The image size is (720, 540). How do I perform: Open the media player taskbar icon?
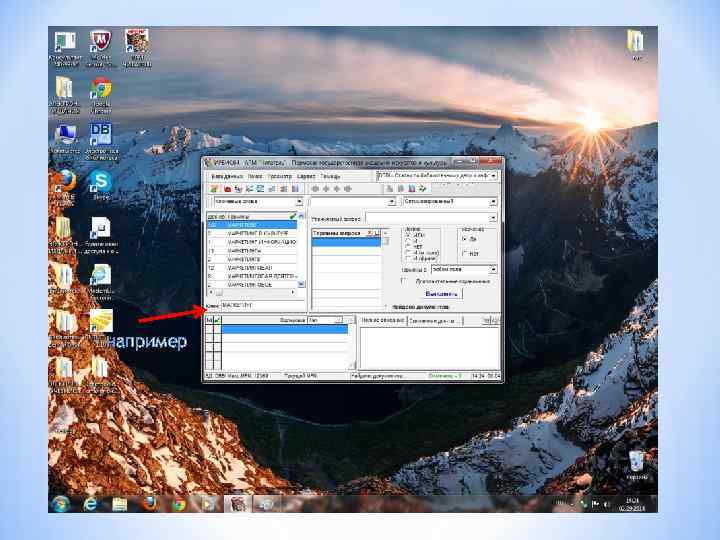tap(208, 504)
